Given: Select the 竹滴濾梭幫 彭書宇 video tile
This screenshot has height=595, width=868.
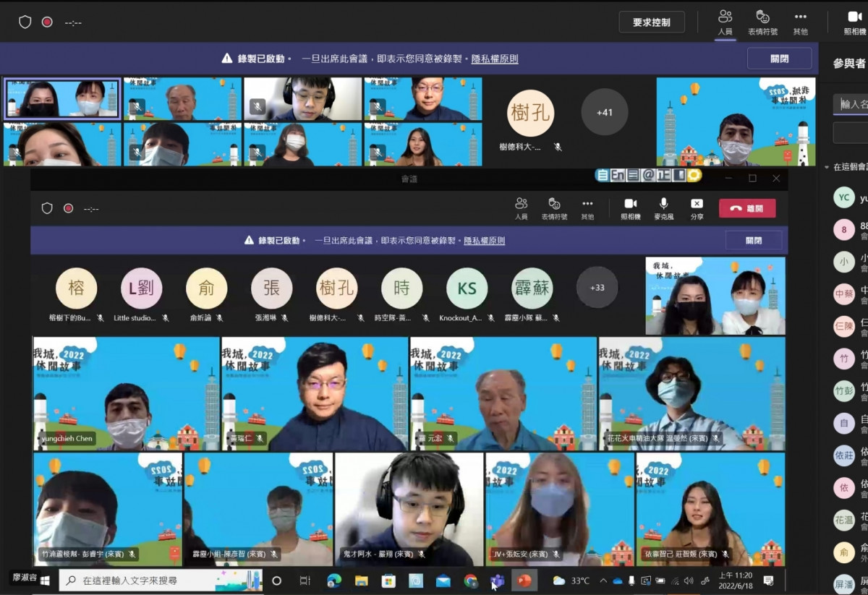Looking at the screenshot, I should coord(108,509).
